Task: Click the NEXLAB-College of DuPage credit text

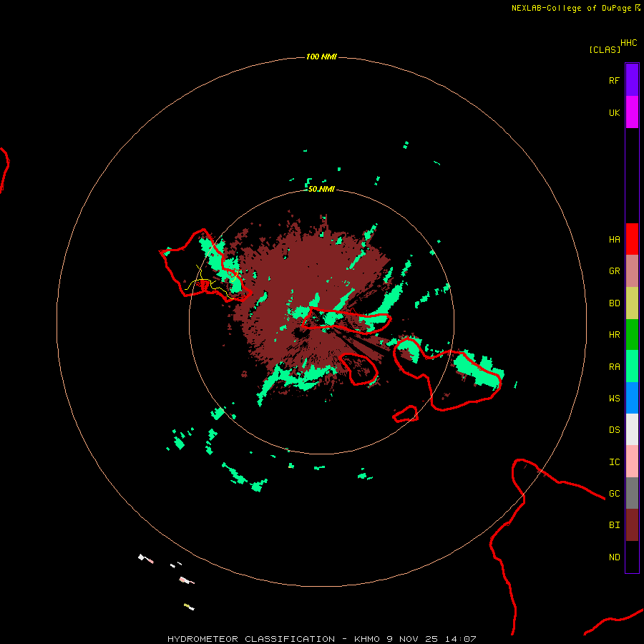Action: [x=571, y=8]
